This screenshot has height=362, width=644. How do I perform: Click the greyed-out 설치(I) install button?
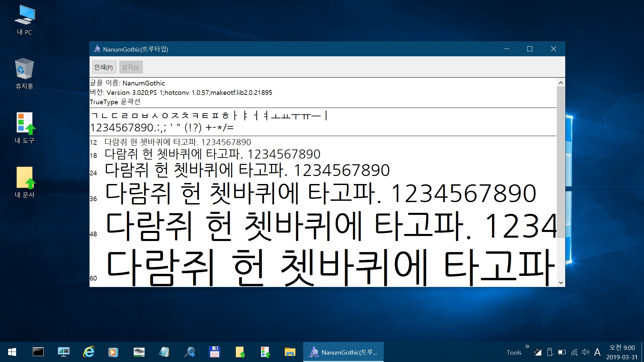(x=131, y=67)
